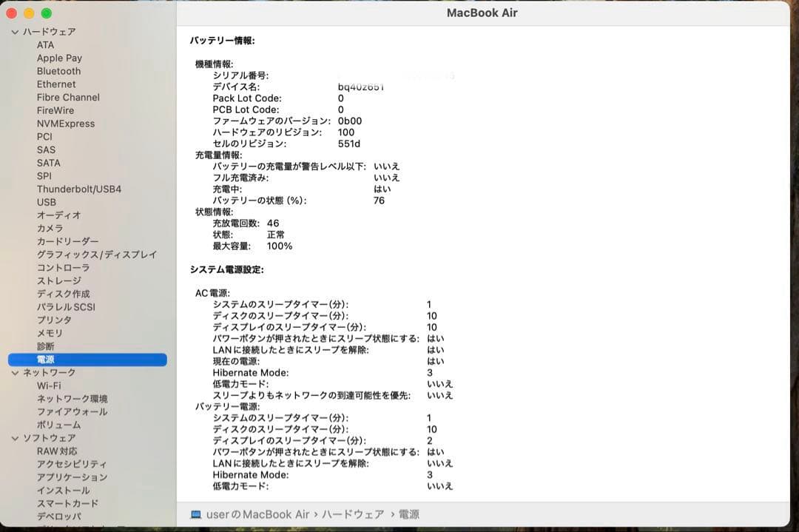Screen dimensions: 799x532
Task: Click the AC電源 subsection label
Action: pos(212,293)
